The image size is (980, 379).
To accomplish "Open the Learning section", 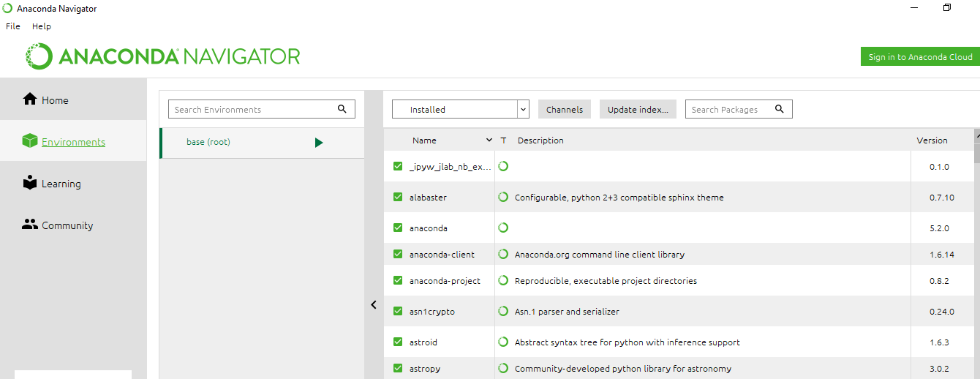I will coord(73,184).
